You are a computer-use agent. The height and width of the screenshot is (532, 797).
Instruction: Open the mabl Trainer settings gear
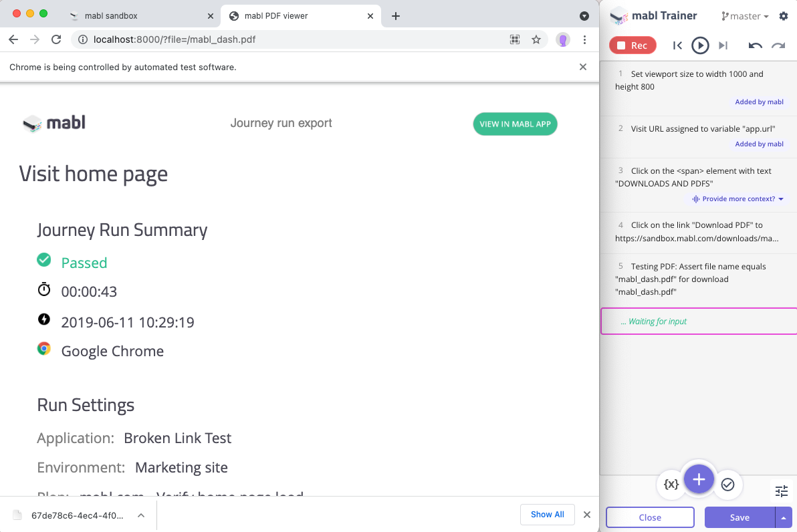pyautogui.click(x=783, y=16)
